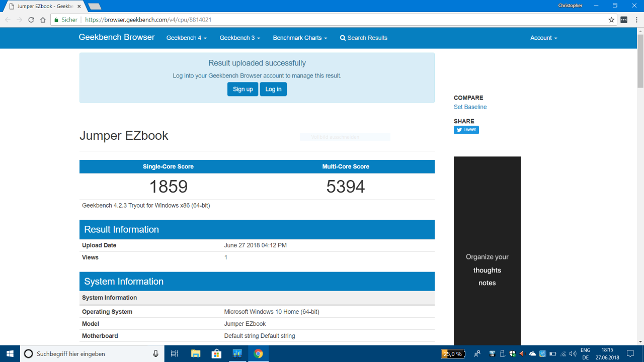Screen dimensions: 644x362
Task: Open the Wi-Fi network tray icon
Action: (563, 354)
